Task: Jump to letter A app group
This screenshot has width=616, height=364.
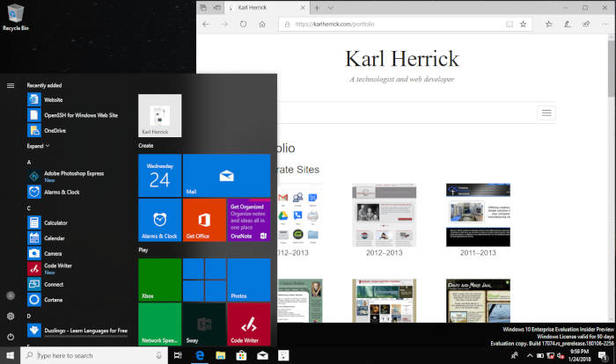Action: point(29,162)
